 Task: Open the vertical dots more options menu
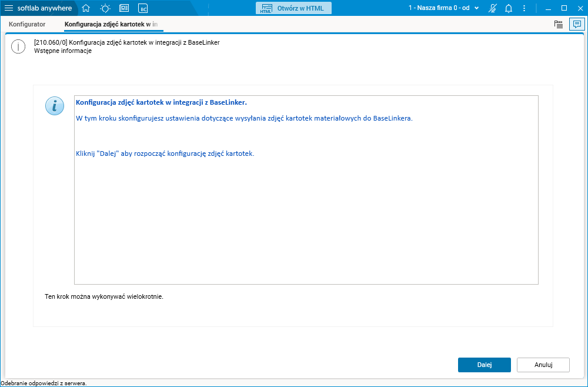coord(524,8)
